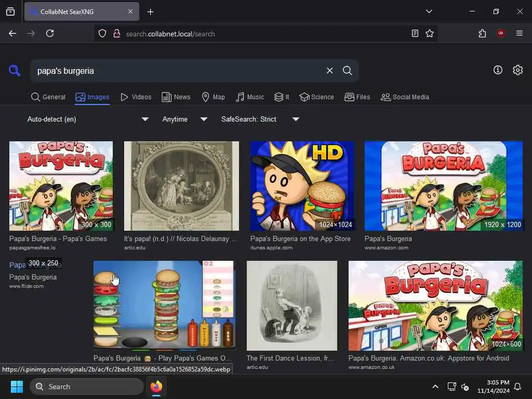Click the itunes.apple.com source text
Screen dimensions: 532x399
(271, 248)
